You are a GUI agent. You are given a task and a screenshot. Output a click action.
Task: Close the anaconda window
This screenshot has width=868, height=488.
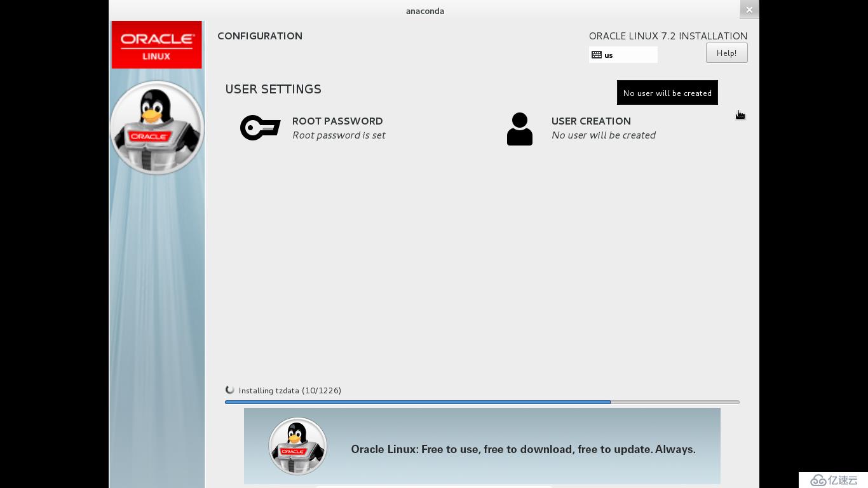click(749, 10)
